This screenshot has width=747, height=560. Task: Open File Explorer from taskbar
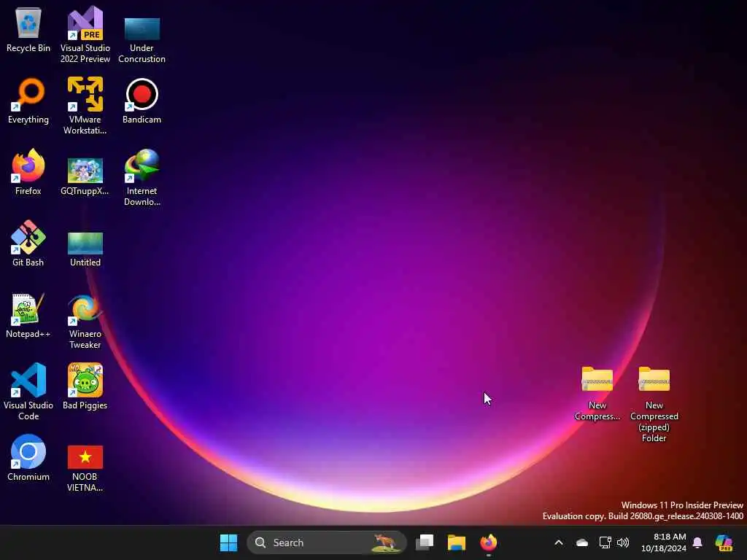point(457,542)
